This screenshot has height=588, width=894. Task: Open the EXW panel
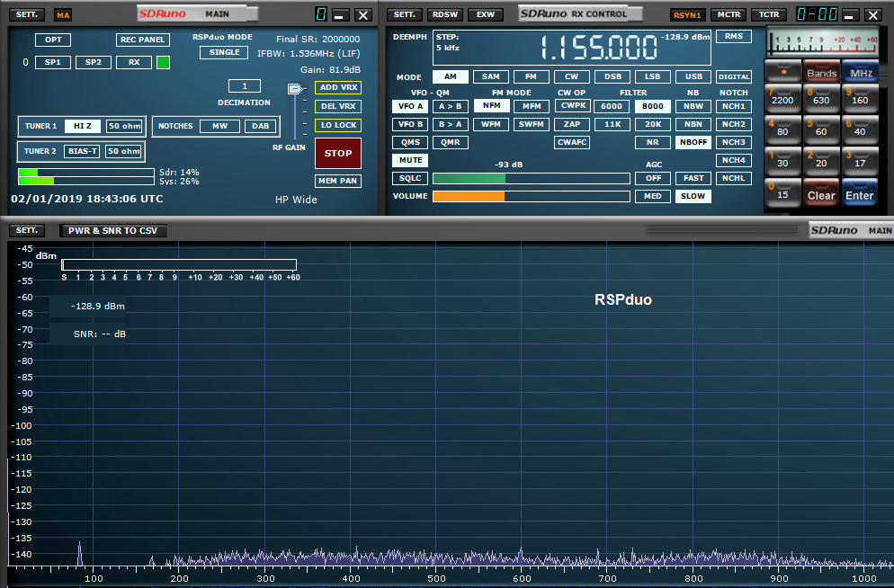point(485,14)
